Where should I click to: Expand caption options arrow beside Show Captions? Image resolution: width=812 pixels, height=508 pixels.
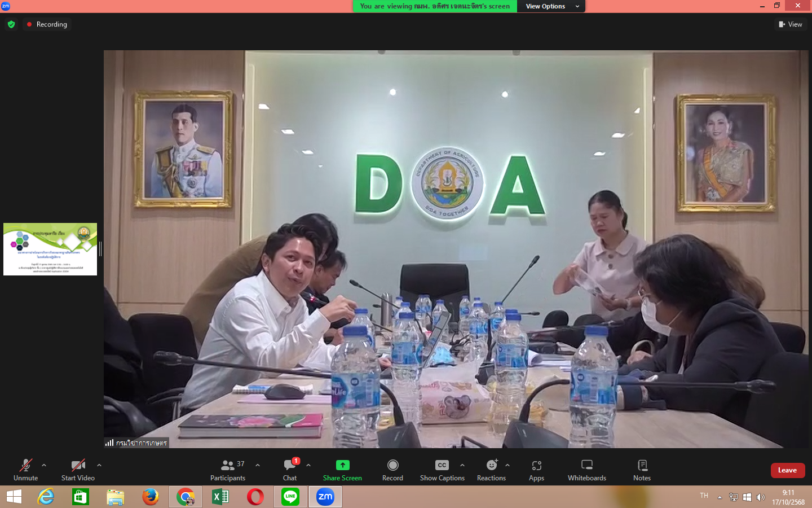462,465
